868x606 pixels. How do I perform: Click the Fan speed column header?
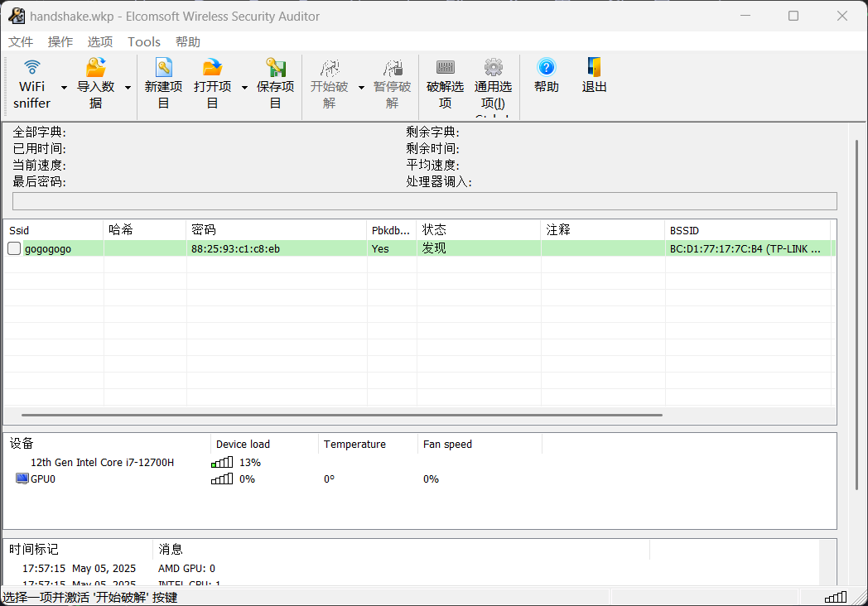(x=480, y=444)
